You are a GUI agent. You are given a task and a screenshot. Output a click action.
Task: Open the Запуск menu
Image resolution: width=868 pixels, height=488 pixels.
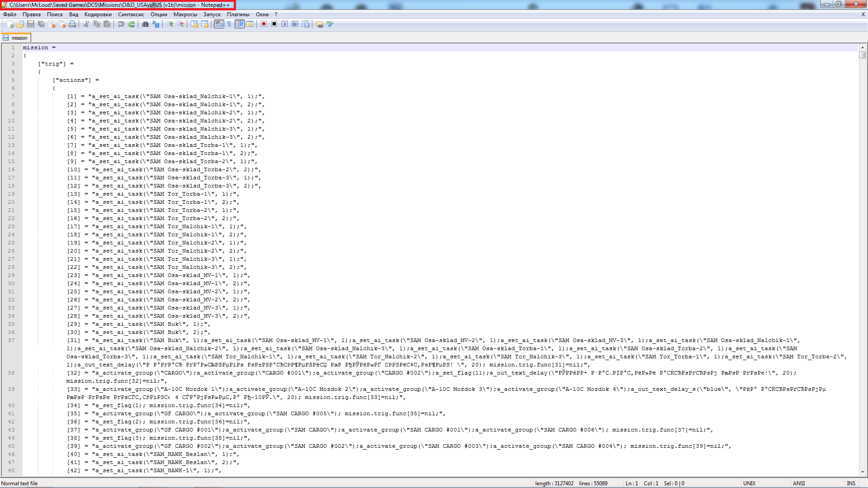pyautogui.click(x=212, y=14)
